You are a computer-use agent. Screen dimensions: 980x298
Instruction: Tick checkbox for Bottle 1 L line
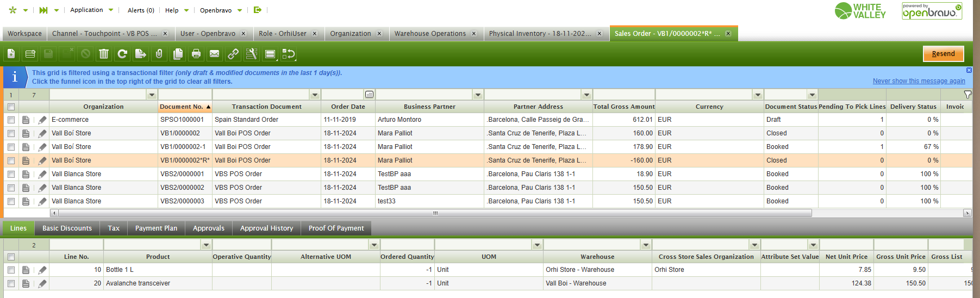(x=11, y=270)
